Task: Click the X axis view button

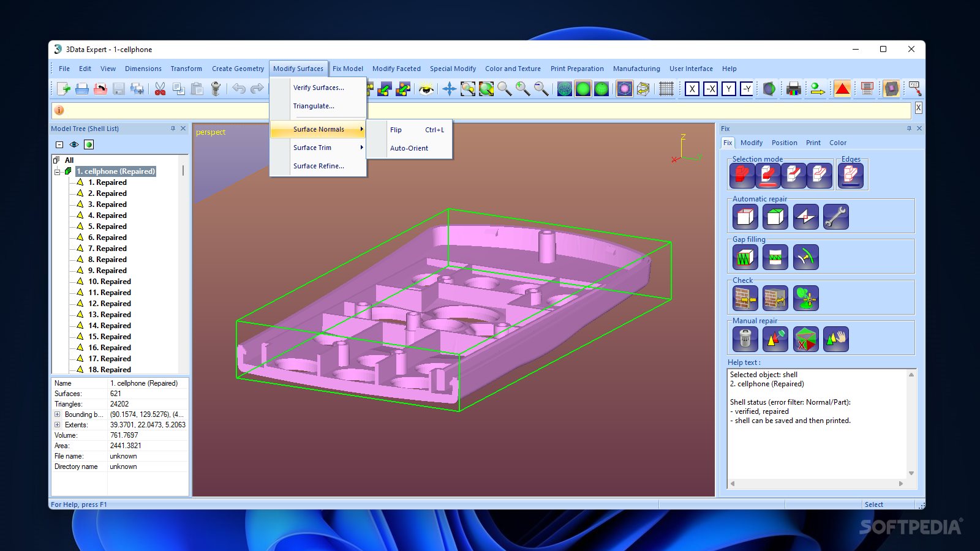Action: pyautogui.click(x=692, y=89)
